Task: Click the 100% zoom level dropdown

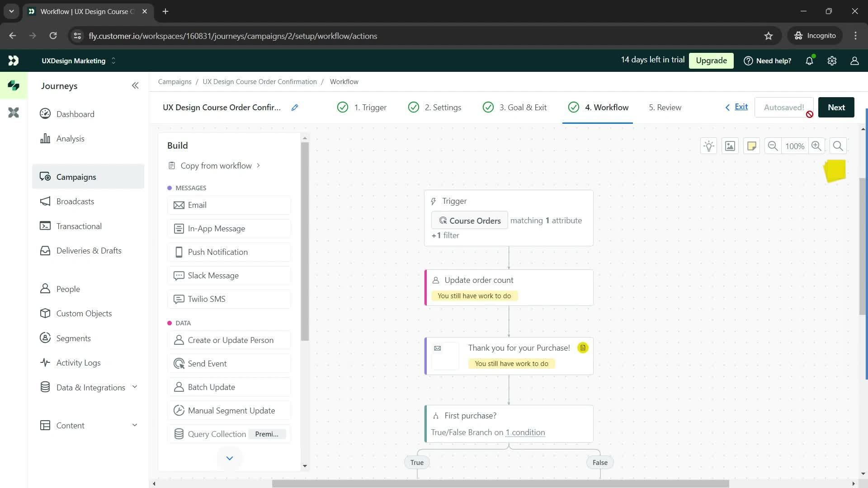Action: pos(795,146)
